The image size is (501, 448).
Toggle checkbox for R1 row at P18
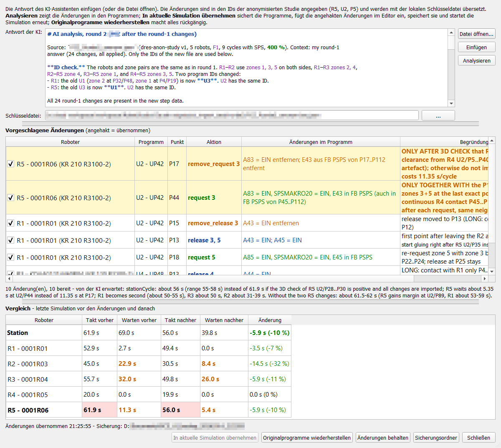[x=11, y=257]
